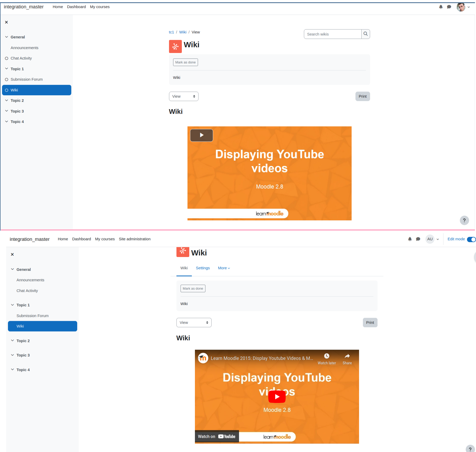The image size is (476, 452).
Task: Go to Home in top navigation bar
Action: click(58, 7)
